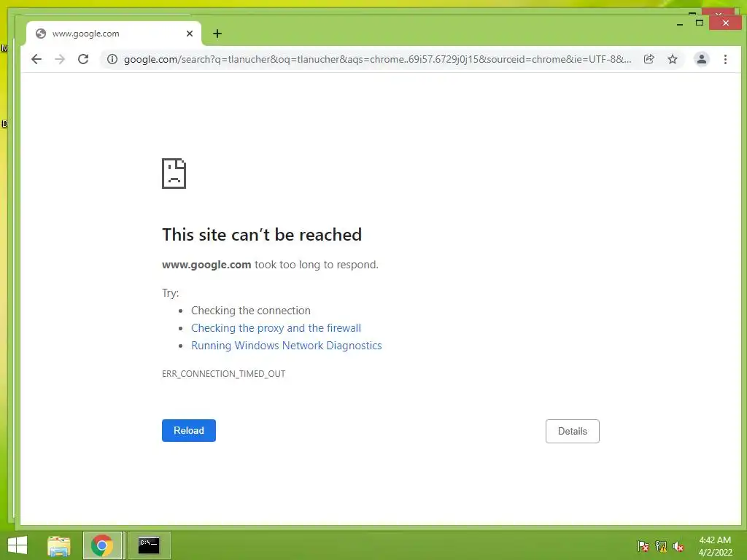Open File Explorer from taskbar
747x560 pixels.
(x=59, y=545)
